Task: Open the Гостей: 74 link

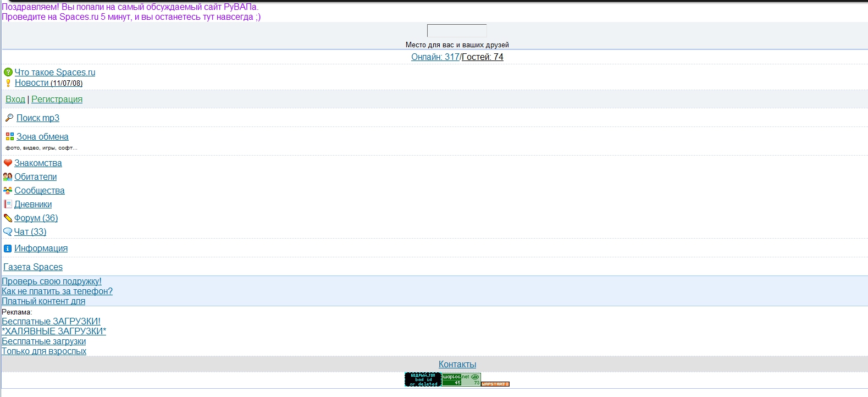Action: (483, 57)
